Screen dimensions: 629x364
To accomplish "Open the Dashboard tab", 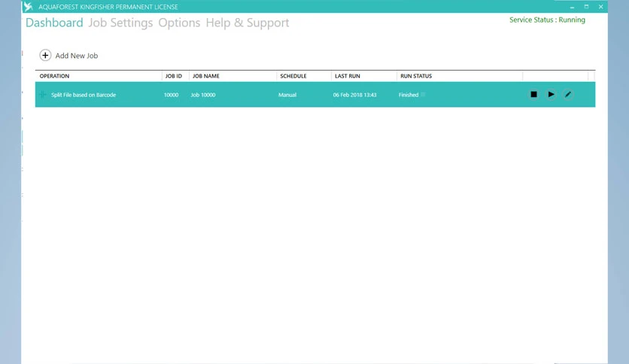I will point(54,23).
